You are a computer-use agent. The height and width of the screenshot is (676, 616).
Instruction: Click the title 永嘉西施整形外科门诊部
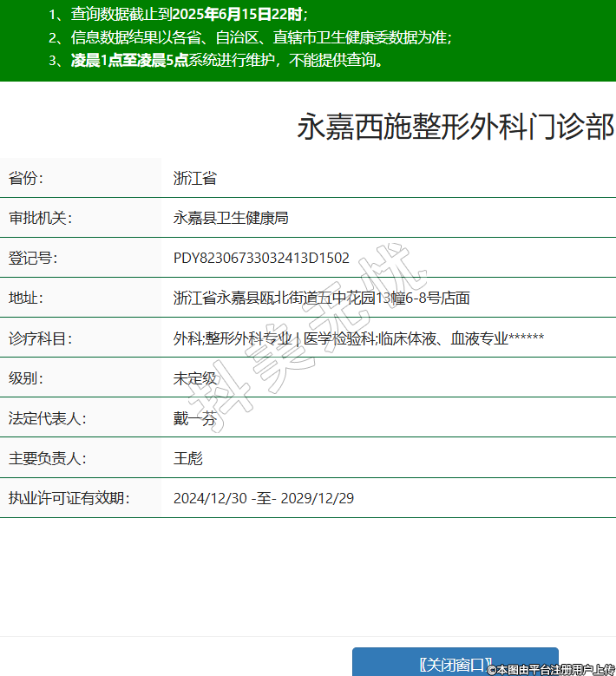click(455, 127)
